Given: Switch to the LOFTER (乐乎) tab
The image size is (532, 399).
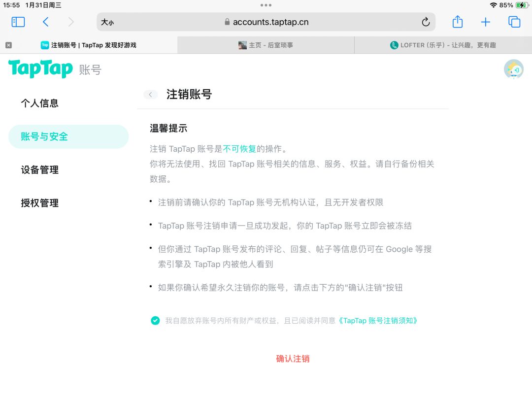Looking at the screenshot, I should tap(443, 45).
